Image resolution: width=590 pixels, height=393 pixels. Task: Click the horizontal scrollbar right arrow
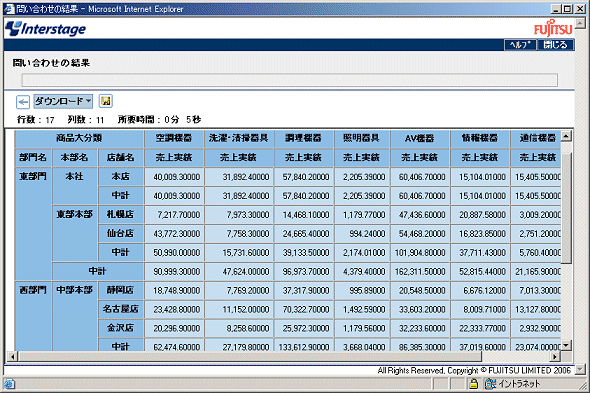tap(555, 356)
